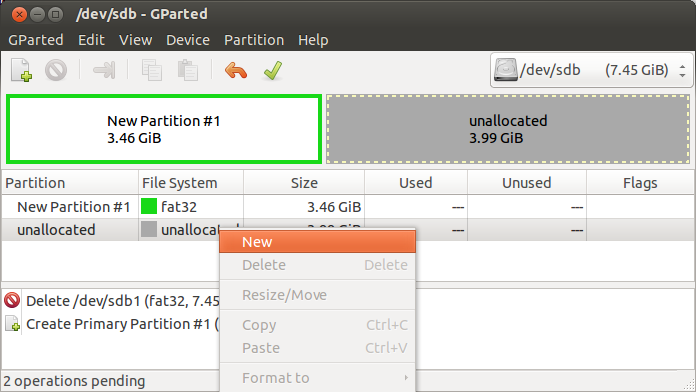The image size is (696, 392).
Task: Open the View menu
Action: pyautogui.click(x=135, y=40)
